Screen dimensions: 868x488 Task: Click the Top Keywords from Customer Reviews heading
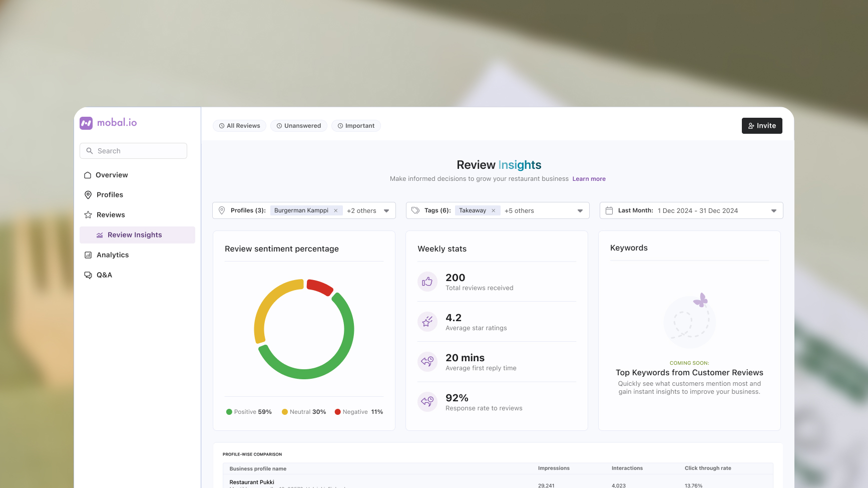point(689,373)
